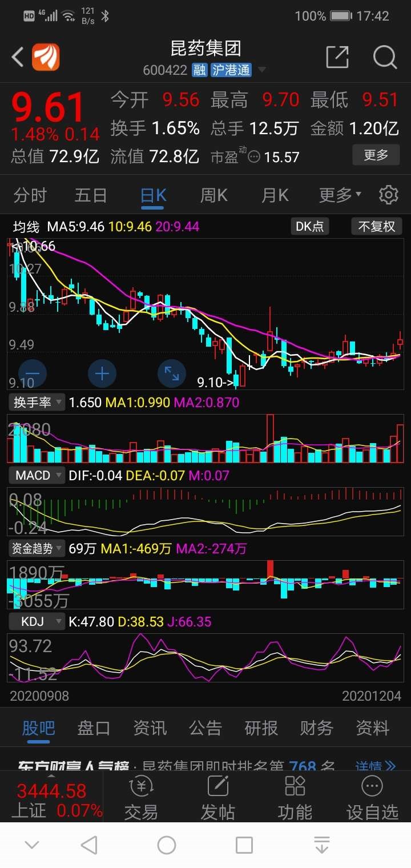Switch to 分时 chart tab
411x868 pixels.
coord(30,195)
